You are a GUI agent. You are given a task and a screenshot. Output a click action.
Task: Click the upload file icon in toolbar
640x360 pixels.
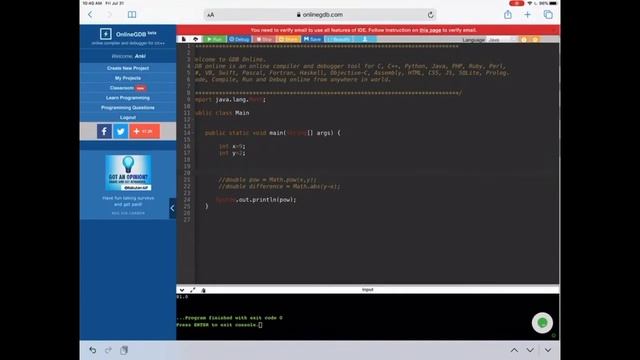(196, 39)
